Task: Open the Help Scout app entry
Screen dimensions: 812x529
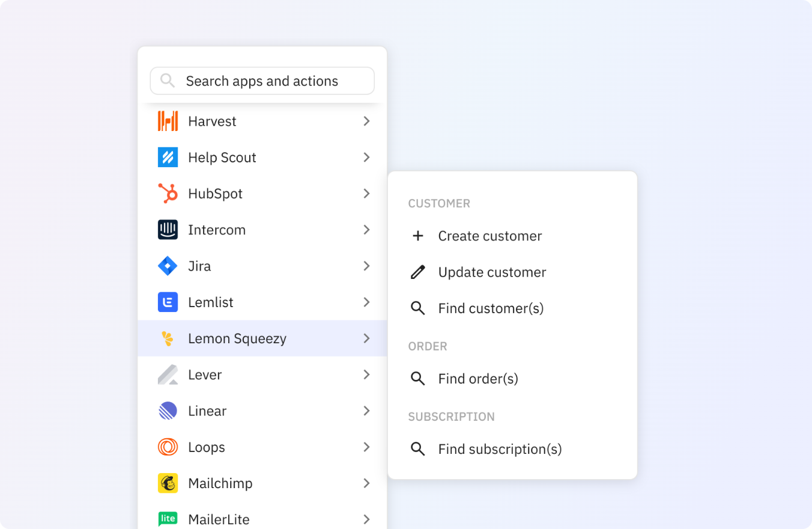Action: (x=262, y=157)
